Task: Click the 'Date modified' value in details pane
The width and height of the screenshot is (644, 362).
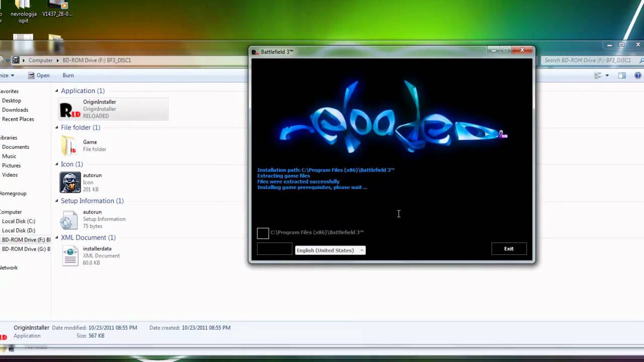Action: 113,328
